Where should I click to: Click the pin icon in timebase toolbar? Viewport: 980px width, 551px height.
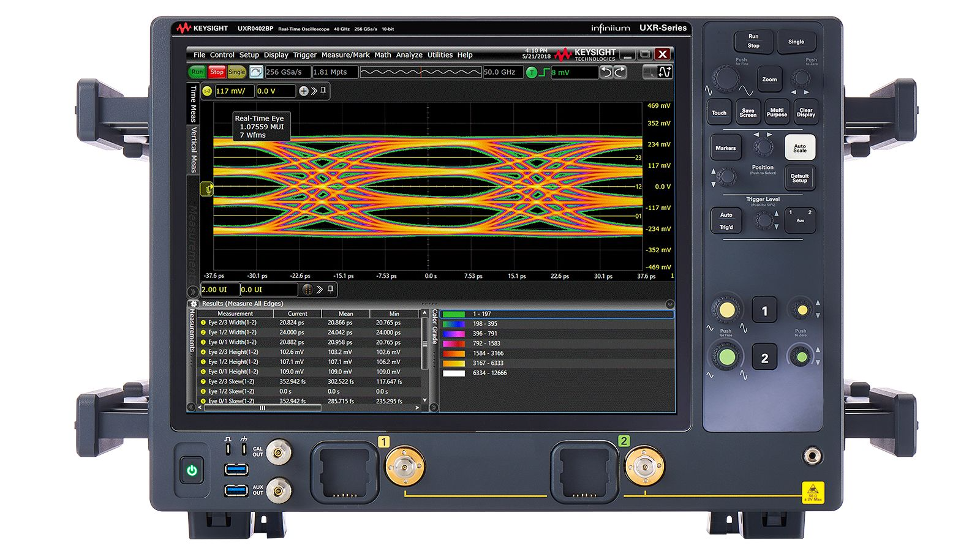[x=331, y=289]
